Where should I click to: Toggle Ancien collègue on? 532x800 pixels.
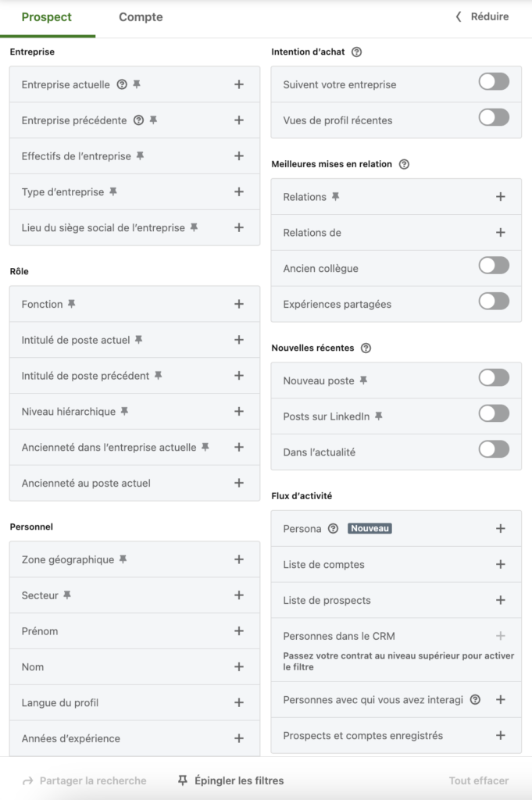494,265
